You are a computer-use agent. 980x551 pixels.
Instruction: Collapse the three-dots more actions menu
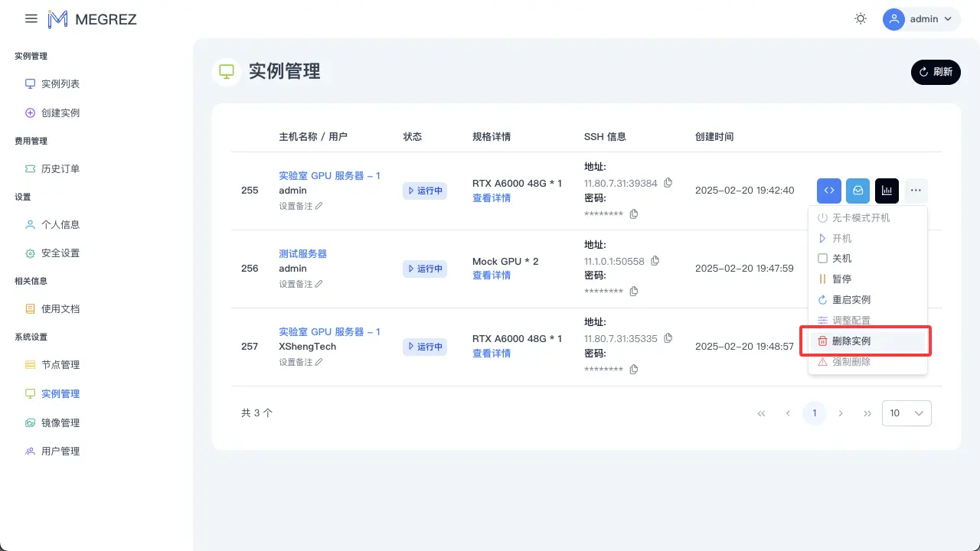[916, 191]
